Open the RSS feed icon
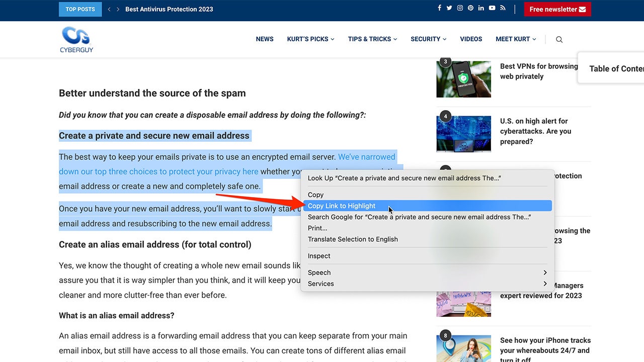This screenshot has height=362, width=644. 502,8
